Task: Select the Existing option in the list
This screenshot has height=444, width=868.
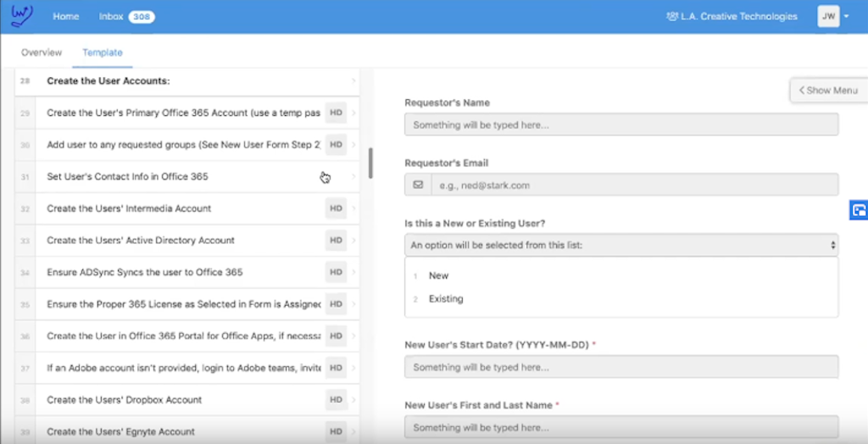Action: point(446,299)
